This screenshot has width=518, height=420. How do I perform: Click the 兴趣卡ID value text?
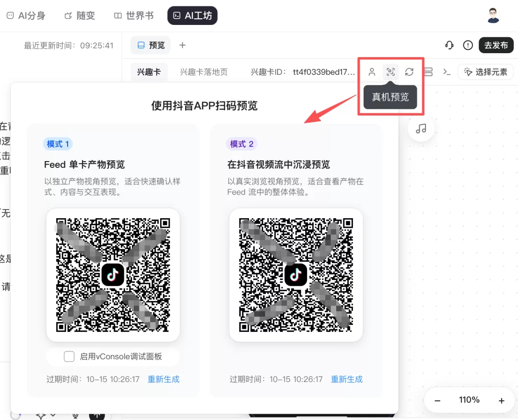pos(324,72)
